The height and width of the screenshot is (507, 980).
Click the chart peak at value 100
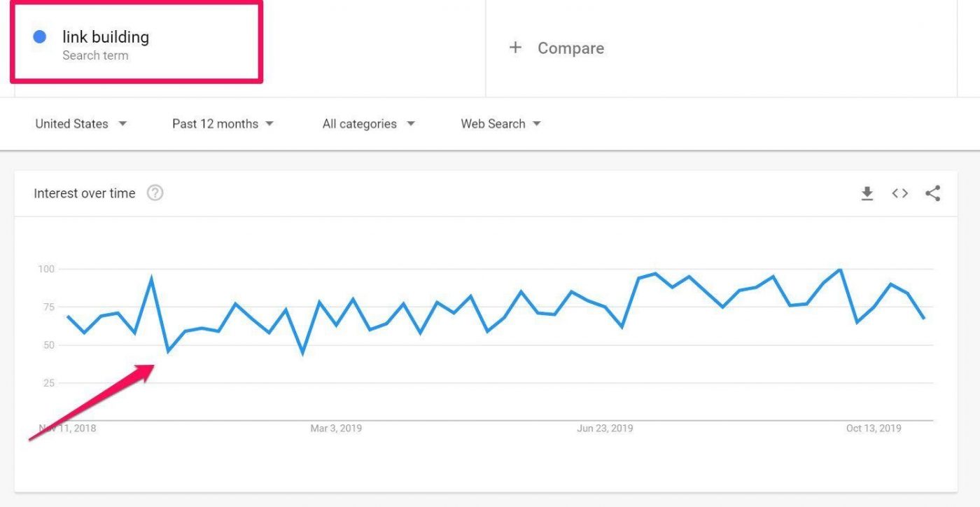tap(840, 270)
